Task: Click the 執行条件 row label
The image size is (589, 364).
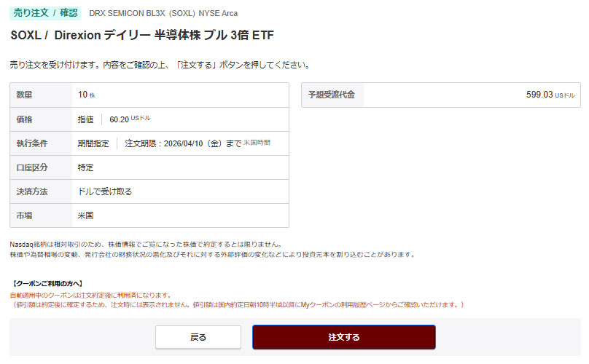Action: pos(30,143)
